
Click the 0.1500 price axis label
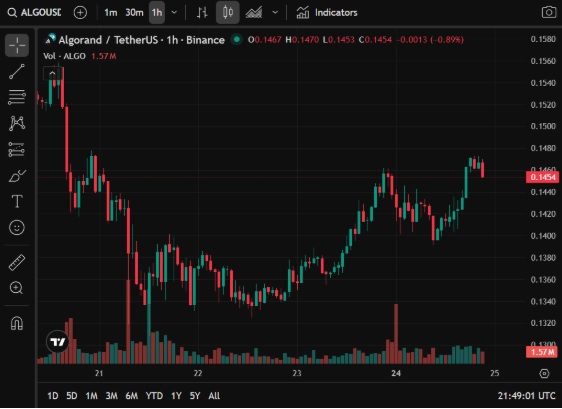pyautogui.click(x=543, y=126)
